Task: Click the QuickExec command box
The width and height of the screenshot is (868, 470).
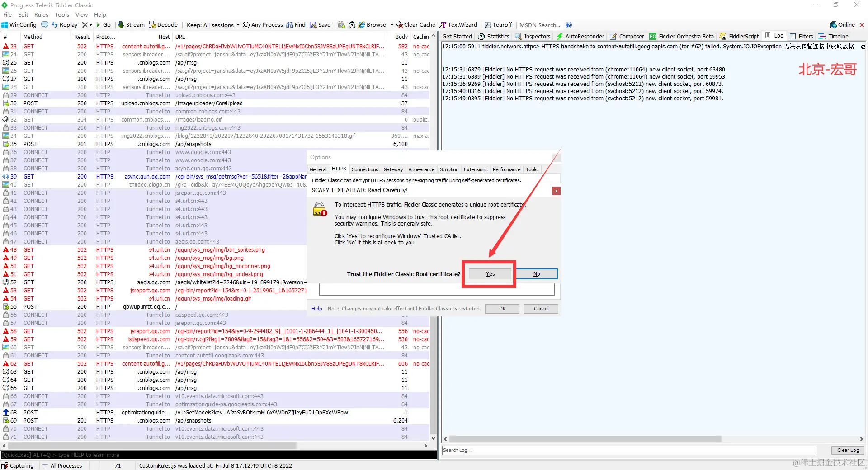Action: click(x=219, y=455)
